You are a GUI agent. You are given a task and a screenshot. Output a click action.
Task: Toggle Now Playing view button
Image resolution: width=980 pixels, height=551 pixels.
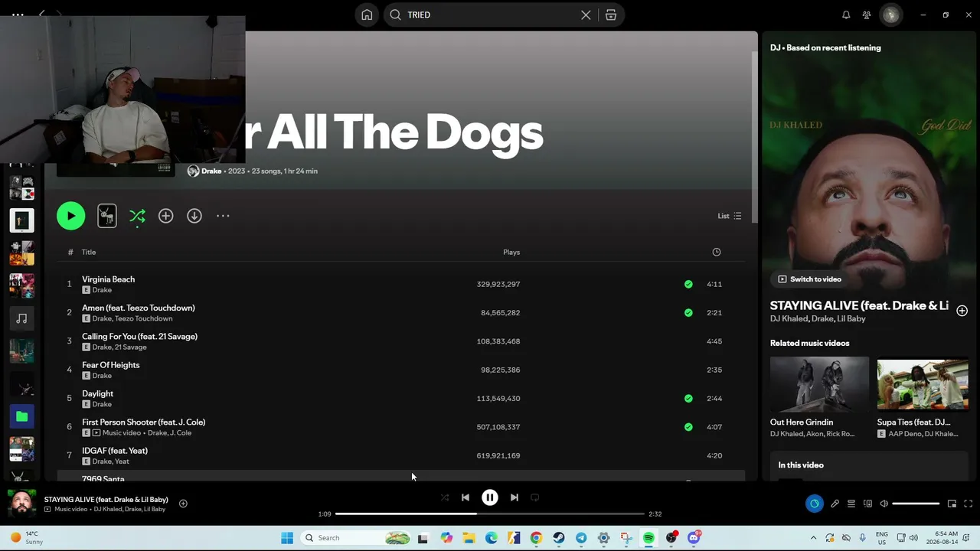tap(814, 504)
